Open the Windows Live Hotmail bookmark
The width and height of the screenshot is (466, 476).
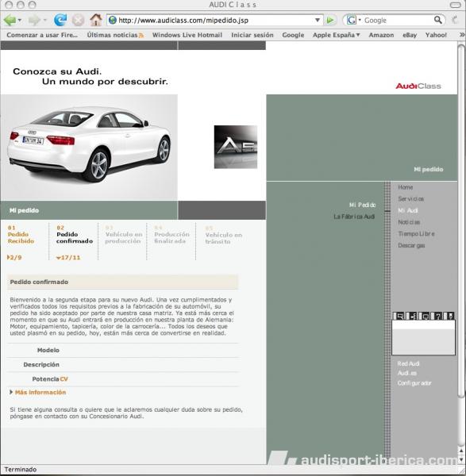point(187,35)
